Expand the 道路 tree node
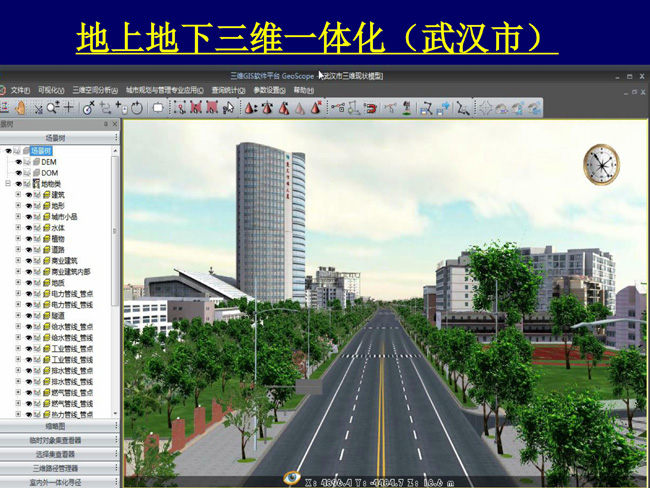 tap(17, 250)
